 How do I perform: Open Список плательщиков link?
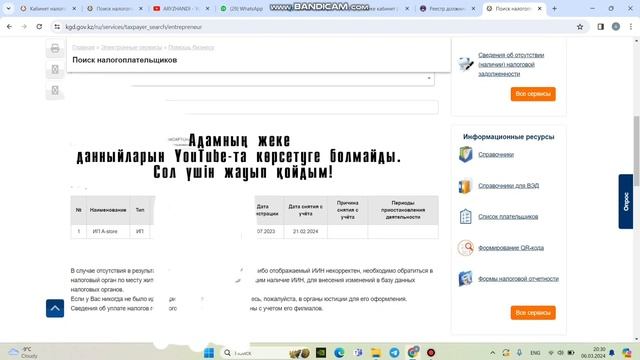(508, 217)
